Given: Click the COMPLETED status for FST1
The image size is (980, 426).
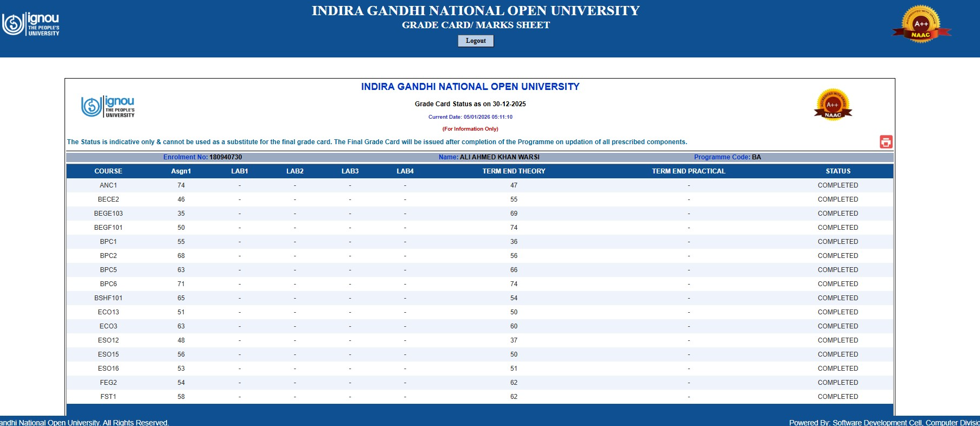Looking at the screenshot, I should click(x=838, y=397).
